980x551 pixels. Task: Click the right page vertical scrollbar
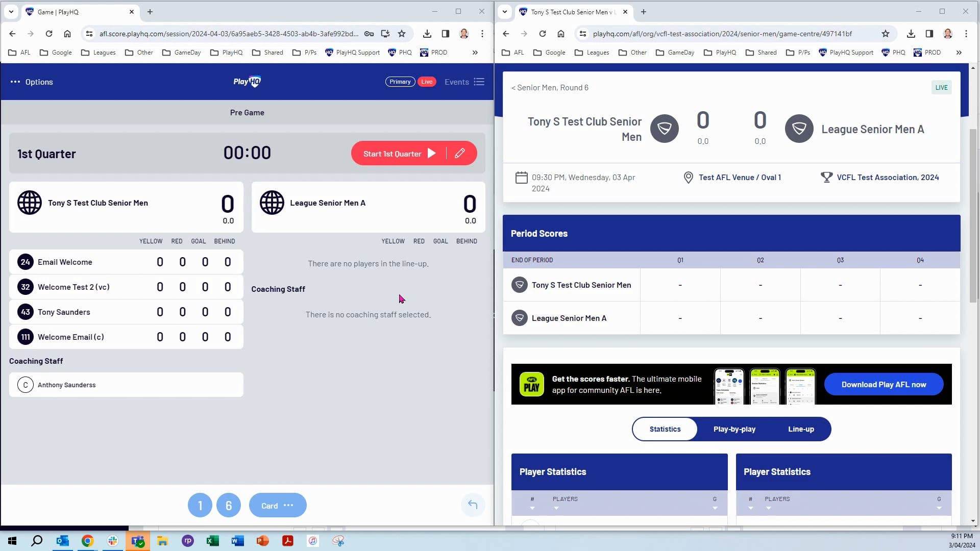pyautogui.click(x=973, y=214)
